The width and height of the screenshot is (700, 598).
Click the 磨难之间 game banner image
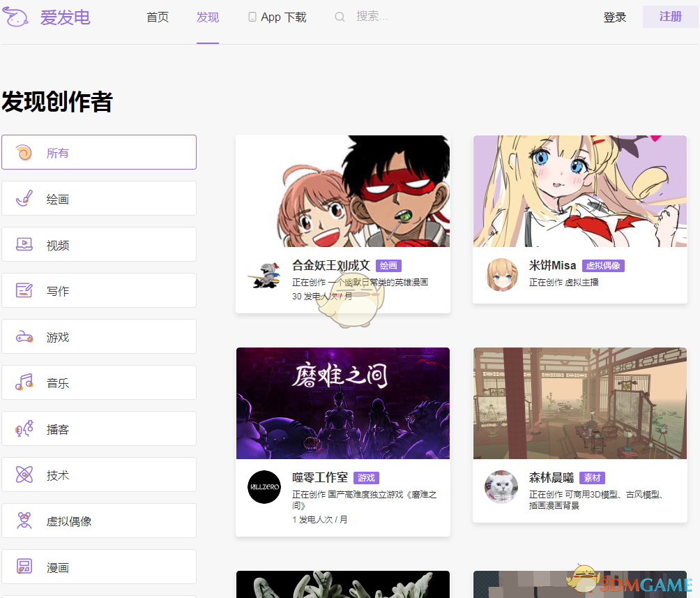coord(343,403)
